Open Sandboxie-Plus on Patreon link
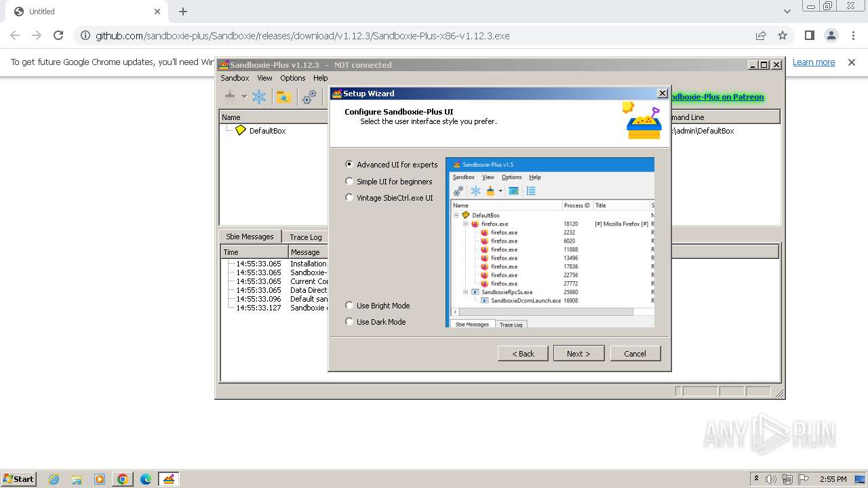This screenshot has width=868, height=488. tap(717, 97)
